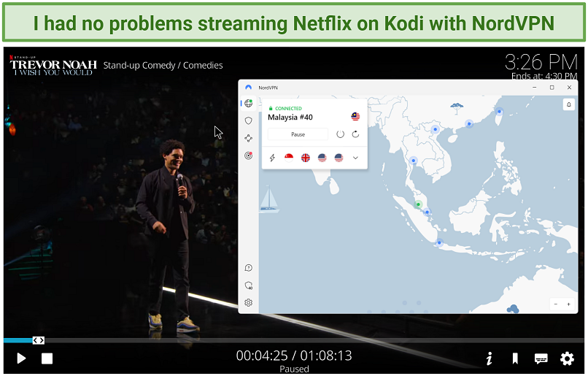The image size is (588, 376).
Task: Click the unplayed part of Kodi's progress bar
Action: pos(314,340)
